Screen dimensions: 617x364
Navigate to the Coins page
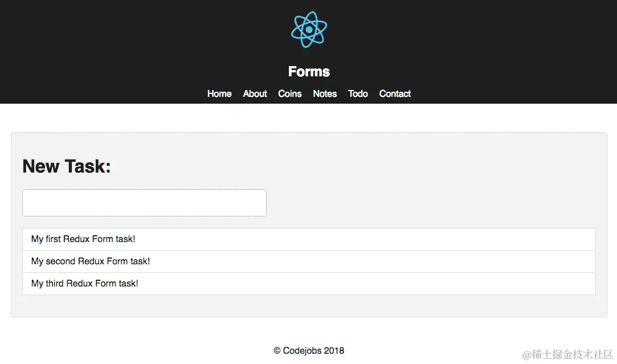(289, 94)
